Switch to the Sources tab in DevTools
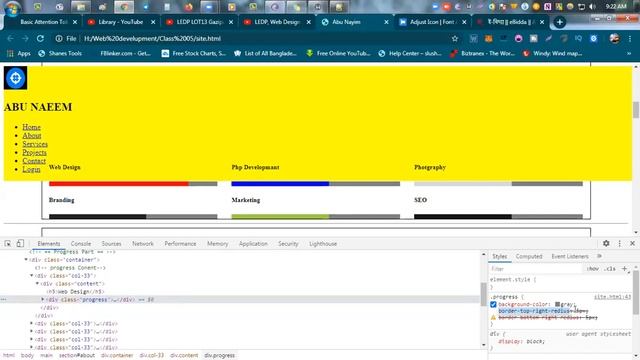The width and height of the screenshot is (640, 360). tap(111, 244)
